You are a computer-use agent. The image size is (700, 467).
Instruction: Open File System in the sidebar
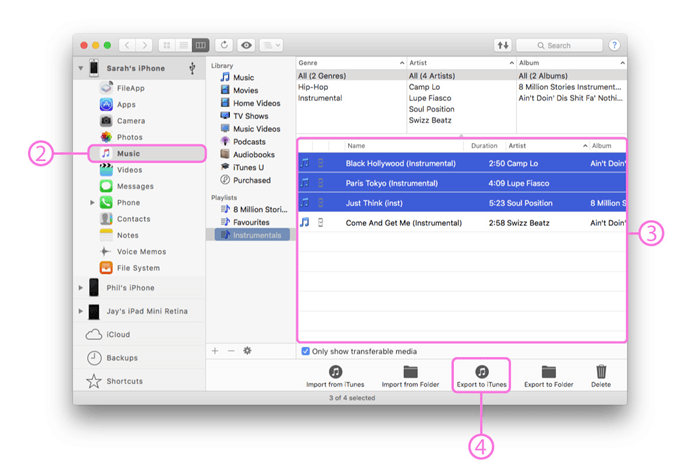(130, 268)
